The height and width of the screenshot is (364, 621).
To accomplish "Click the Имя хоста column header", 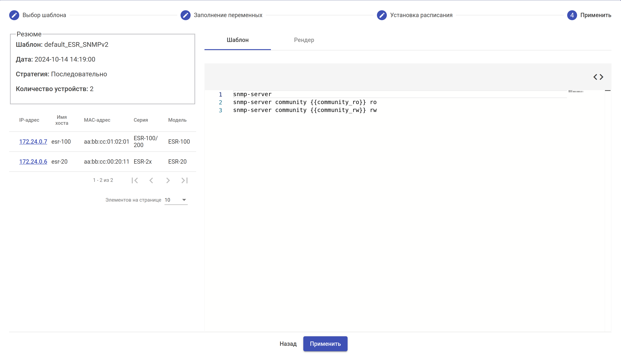I will (62, 120).
